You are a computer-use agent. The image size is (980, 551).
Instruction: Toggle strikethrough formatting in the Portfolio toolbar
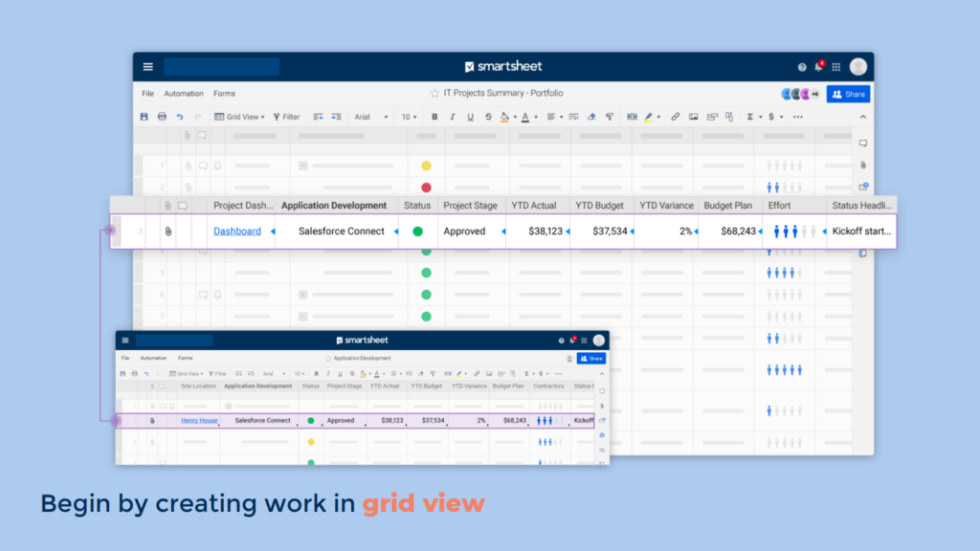pos(488,117)
